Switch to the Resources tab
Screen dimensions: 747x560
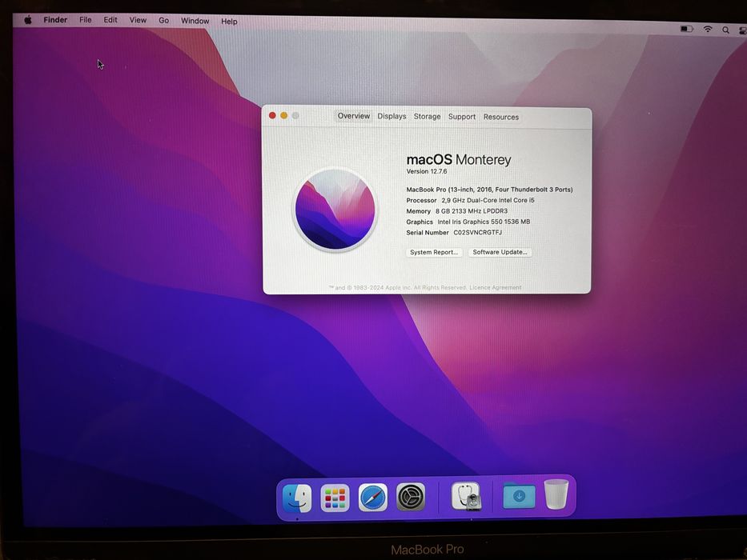(x=500, y=117)
